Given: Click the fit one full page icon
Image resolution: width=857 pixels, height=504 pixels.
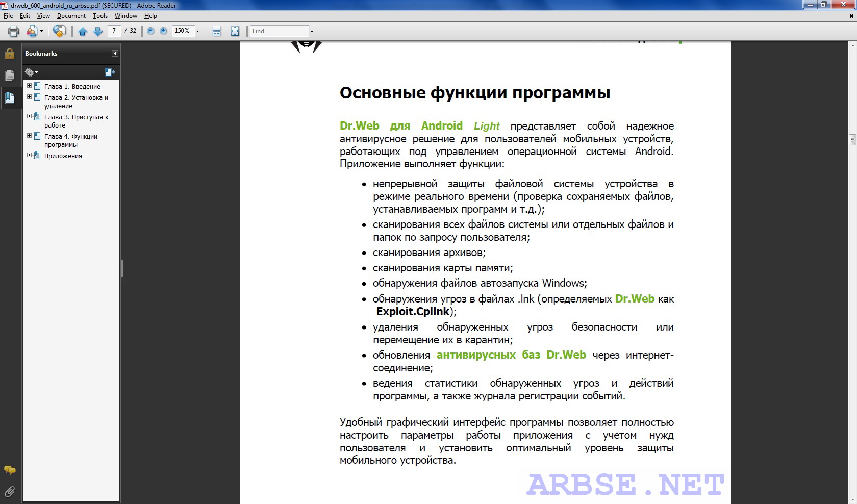Looking at the screenshot, I should coord(235,31).
